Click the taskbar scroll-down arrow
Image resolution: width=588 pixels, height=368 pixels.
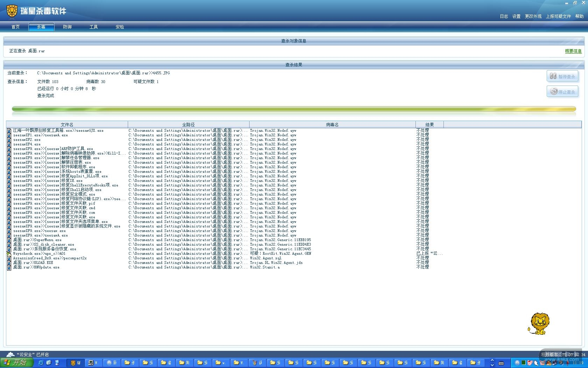pos(492,365)
